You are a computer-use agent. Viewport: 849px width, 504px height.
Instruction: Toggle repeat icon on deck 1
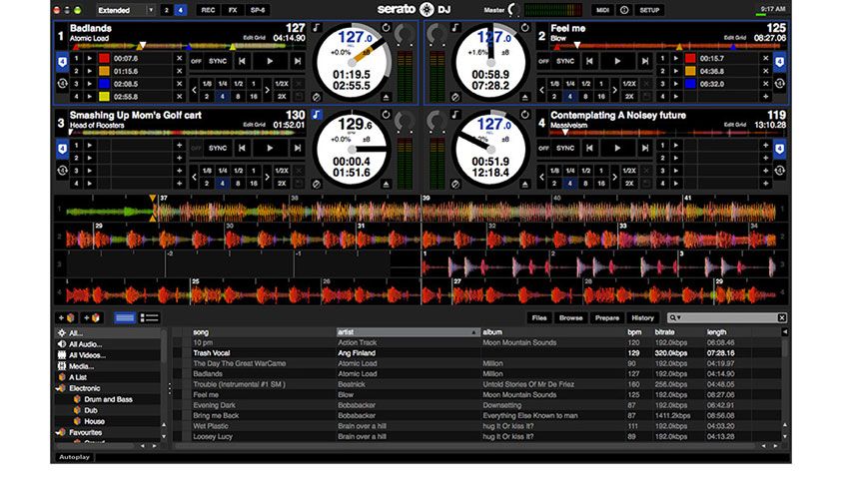[386, 28]
